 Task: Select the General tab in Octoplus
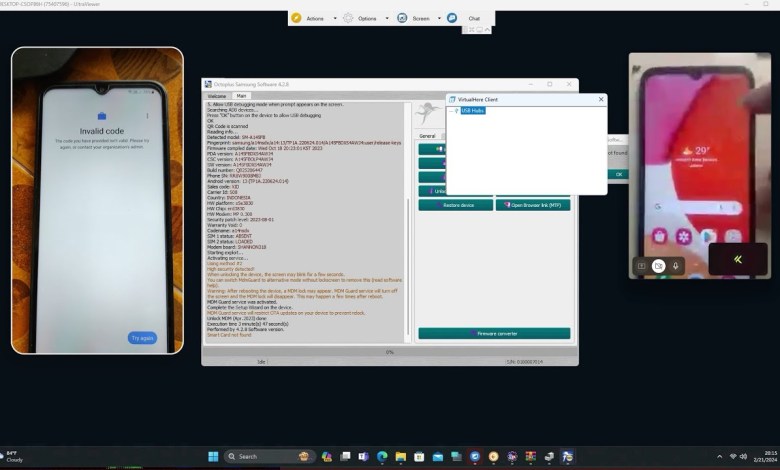(427, 136)
